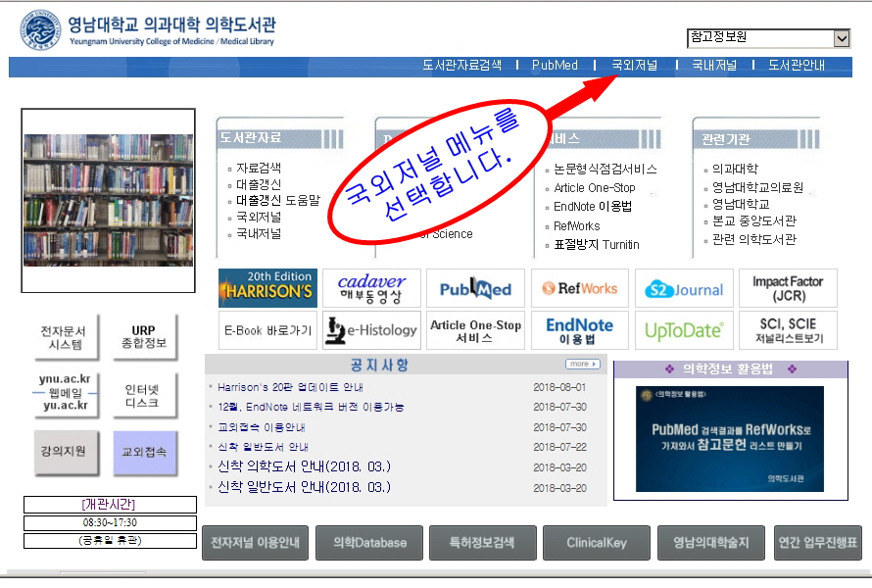Click the 특허정보검색 button
Image resolution: width=872 pixels, height=588 pixels.
coord(483,542)
